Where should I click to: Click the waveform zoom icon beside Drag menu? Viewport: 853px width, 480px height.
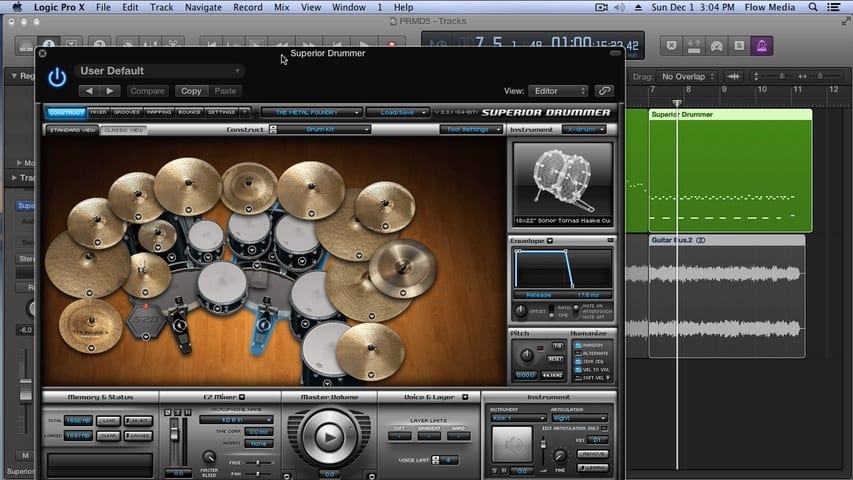[x=735, y=76]
